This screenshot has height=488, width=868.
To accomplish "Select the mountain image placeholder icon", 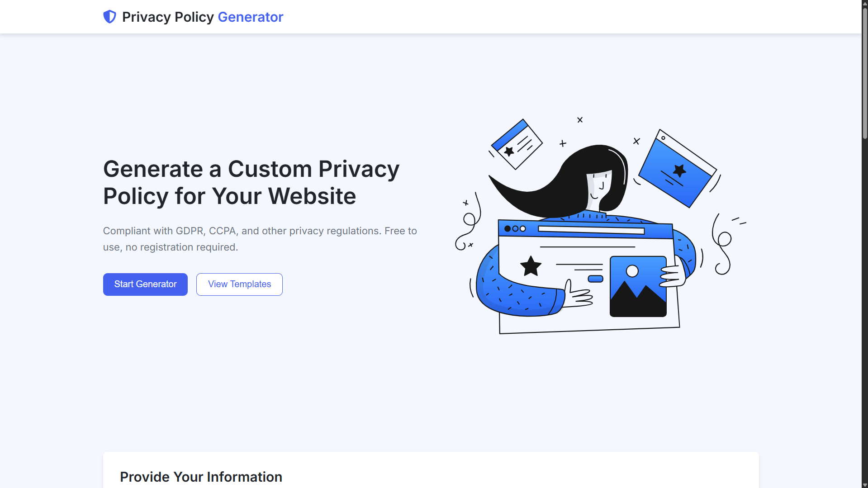I will pos(638,286).
